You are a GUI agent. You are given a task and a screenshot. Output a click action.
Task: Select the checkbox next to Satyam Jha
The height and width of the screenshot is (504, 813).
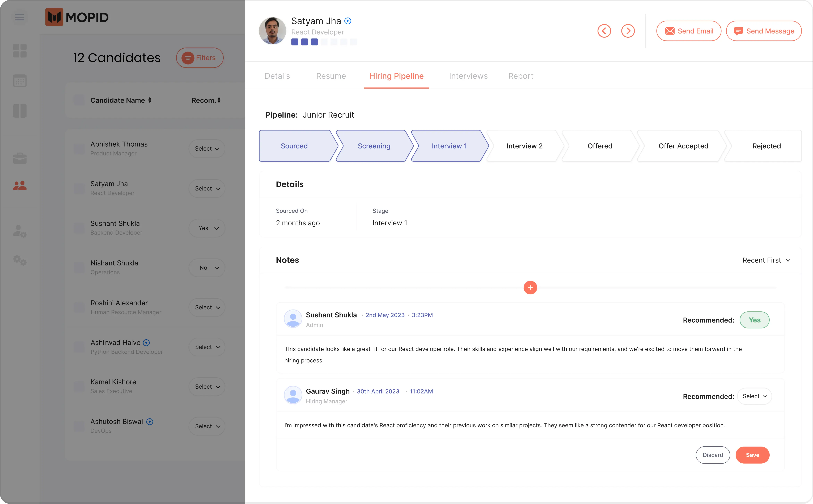click(79, 188)
